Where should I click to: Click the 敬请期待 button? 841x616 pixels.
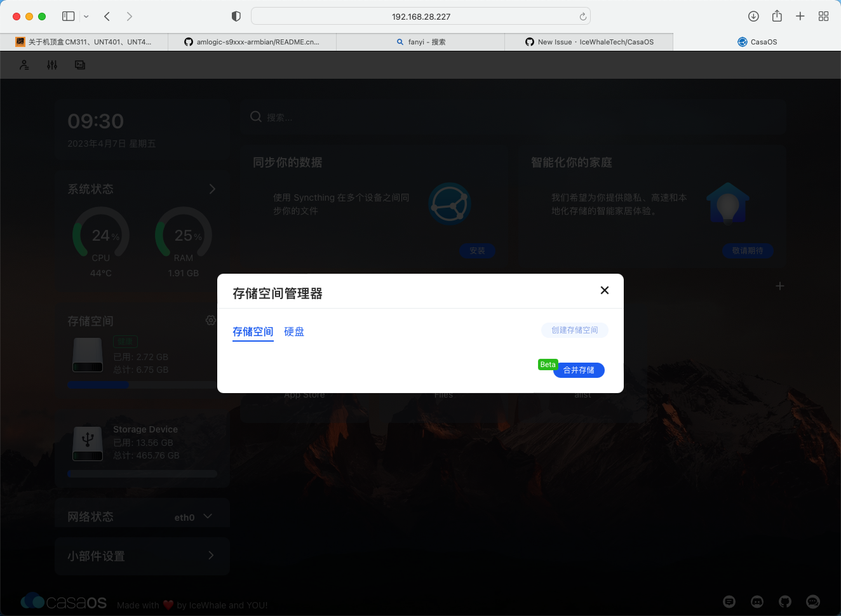tap(748, 251)
